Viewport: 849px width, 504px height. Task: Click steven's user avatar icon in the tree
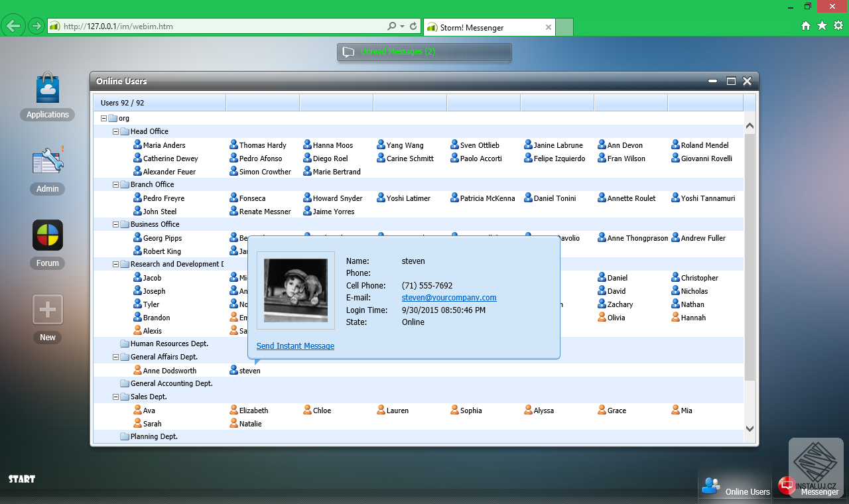(233, 370)
